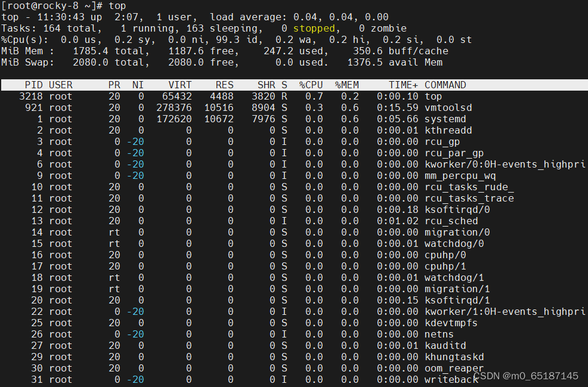Click the oom_reaper command name

pos(454,368)
